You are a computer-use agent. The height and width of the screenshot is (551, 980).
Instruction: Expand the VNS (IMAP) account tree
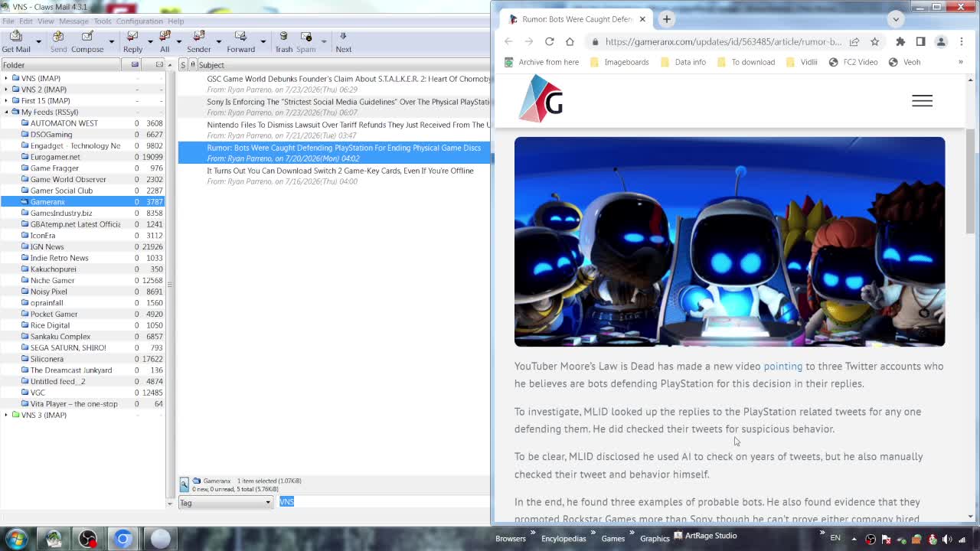[6, 78]
